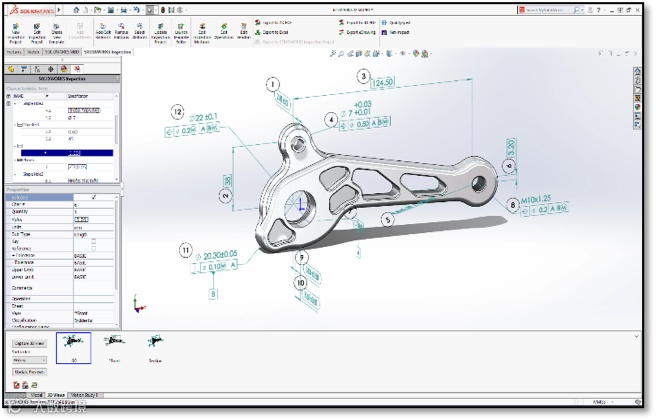
Task: Select the Front 3D view thumbnail
Action: 114,348
